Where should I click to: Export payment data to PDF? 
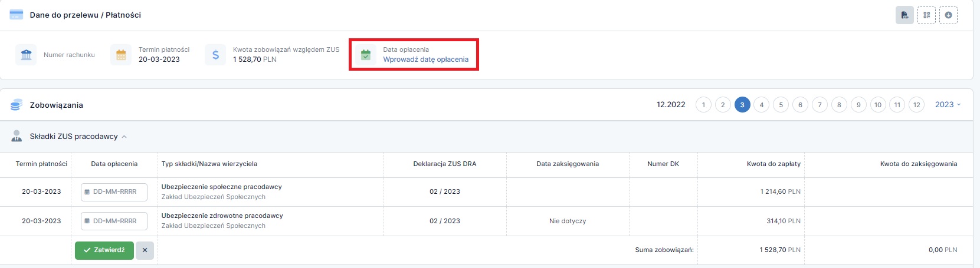(904, 15)
